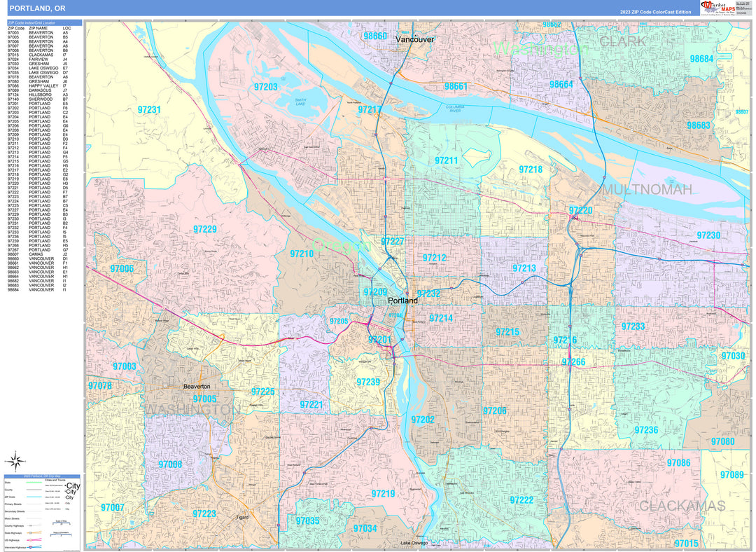Select the 97003 BEAVERTON row in index
Viewport: 756px width, 552px height.
[x=39, y=33]
